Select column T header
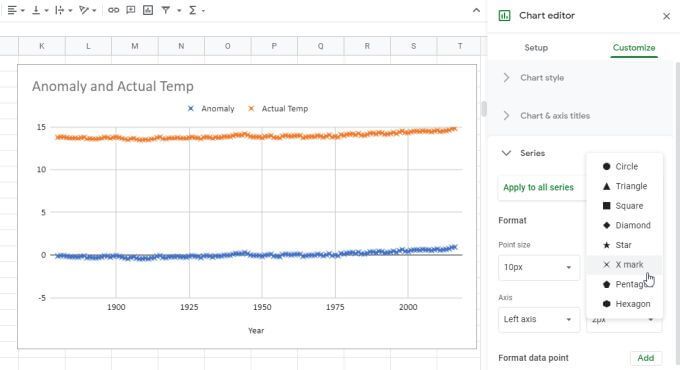 click(x=460, y=46)
